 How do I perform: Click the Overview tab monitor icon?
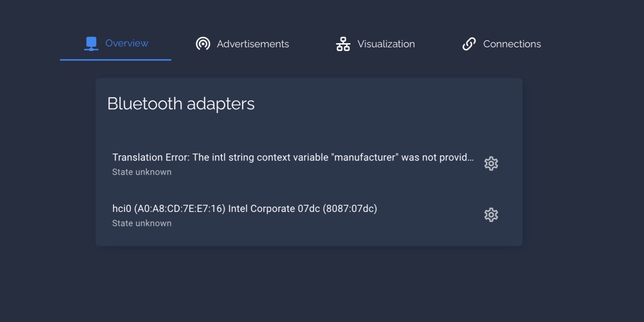click(x=91, y=44)
